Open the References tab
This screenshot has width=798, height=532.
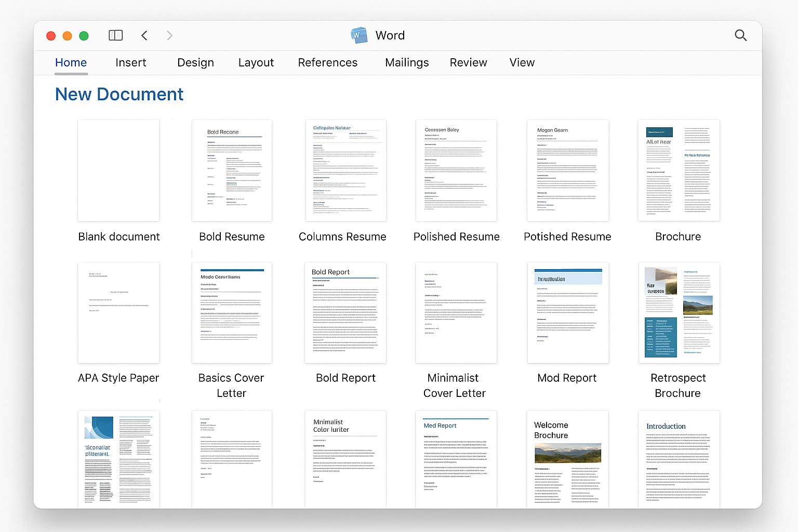tap(328, 62)
